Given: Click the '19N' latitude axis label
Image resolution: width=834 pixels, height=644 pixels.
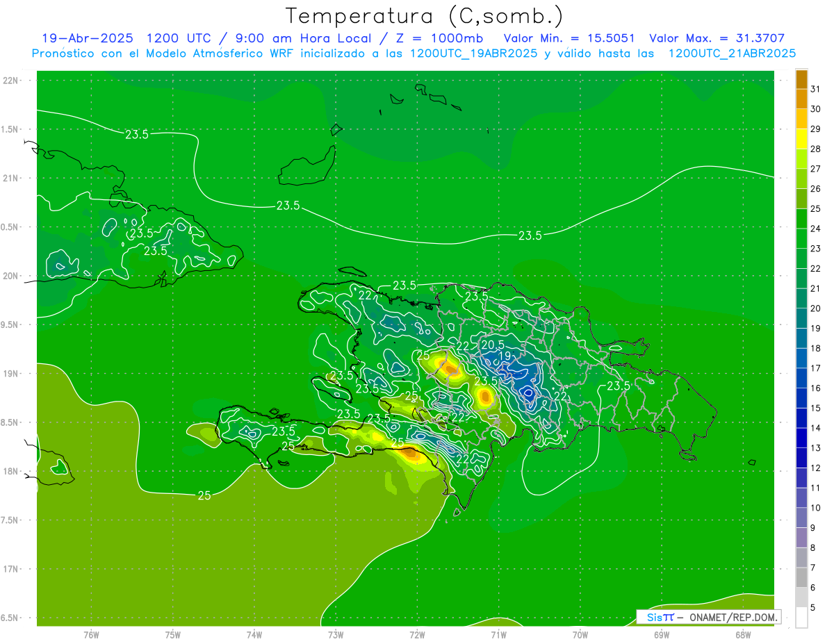Looking at the screenshot, I should click(11, 374).
